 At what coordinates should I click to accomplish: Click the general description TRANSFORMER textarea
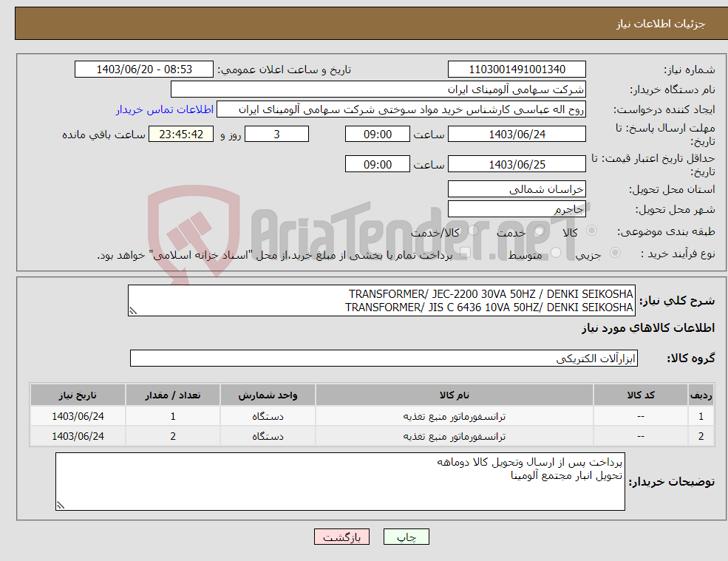[381, 301]
